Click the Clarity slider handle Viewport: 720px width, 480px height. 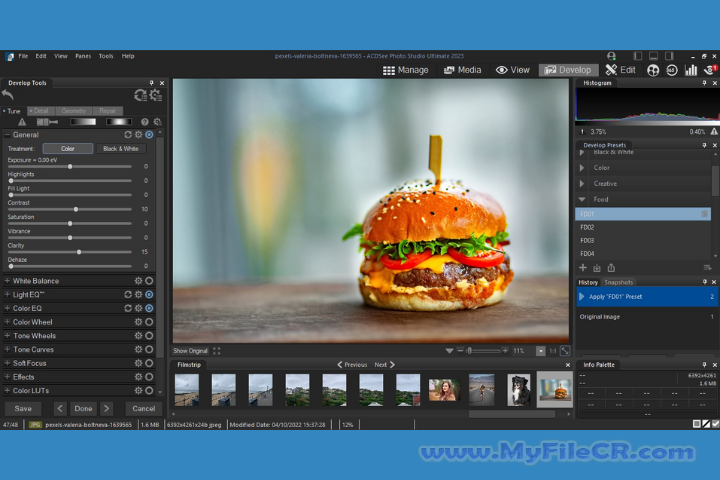click(79, 252)
